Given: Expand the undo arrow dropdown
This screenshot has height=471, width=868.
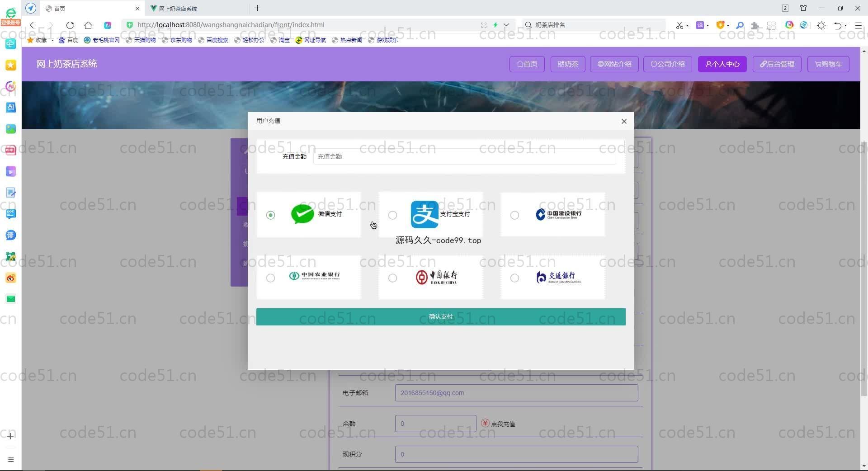Looking at the screenshot, I should [845, 26].
